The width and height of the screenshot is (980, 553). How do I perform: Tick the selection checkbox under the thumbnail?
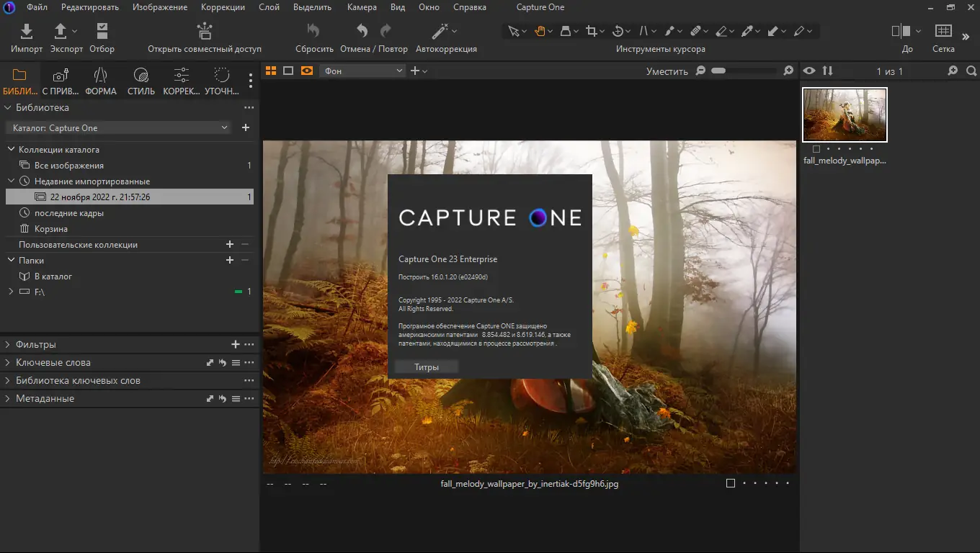[x=816, y=149]
